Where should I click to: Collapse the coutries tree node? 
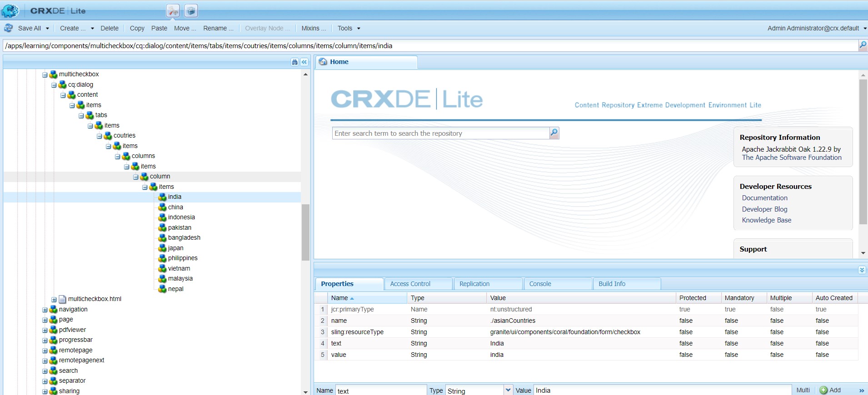(99, 136)
